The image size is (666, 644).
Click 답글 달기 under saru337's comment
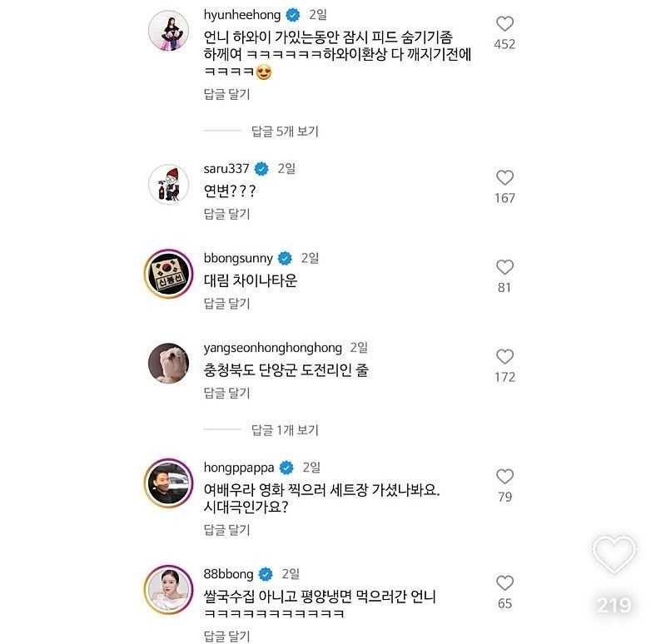pyautogui.click(x=227, y=214)
